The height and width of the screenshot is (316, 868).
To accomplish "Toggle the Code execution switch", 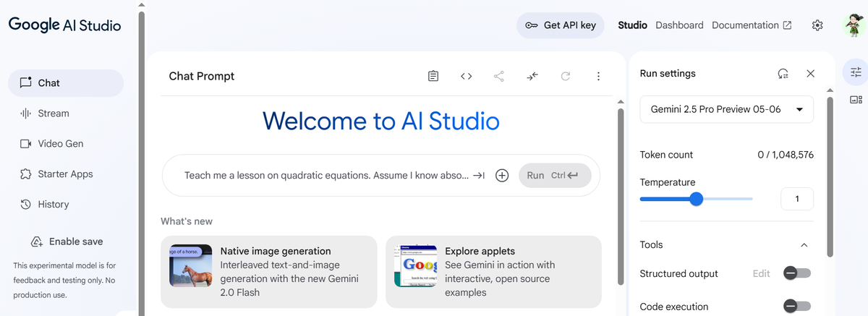I will click(797, 307).
